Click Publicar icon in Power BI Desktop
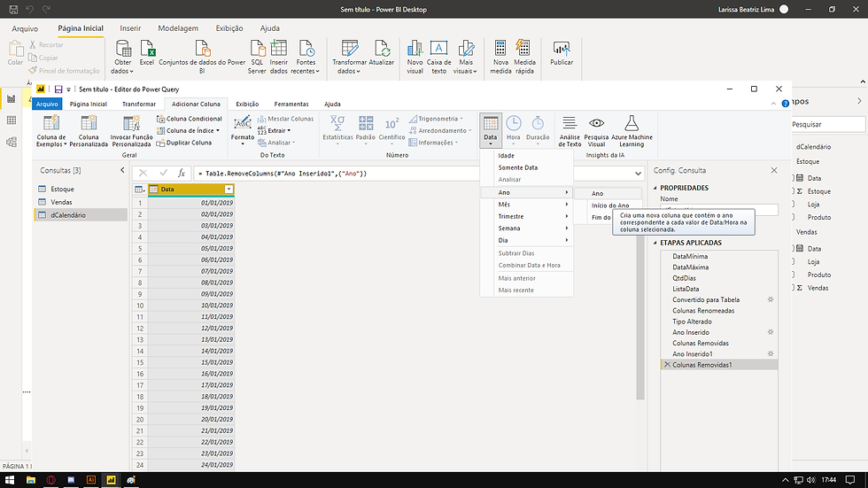 click(562, 49)
